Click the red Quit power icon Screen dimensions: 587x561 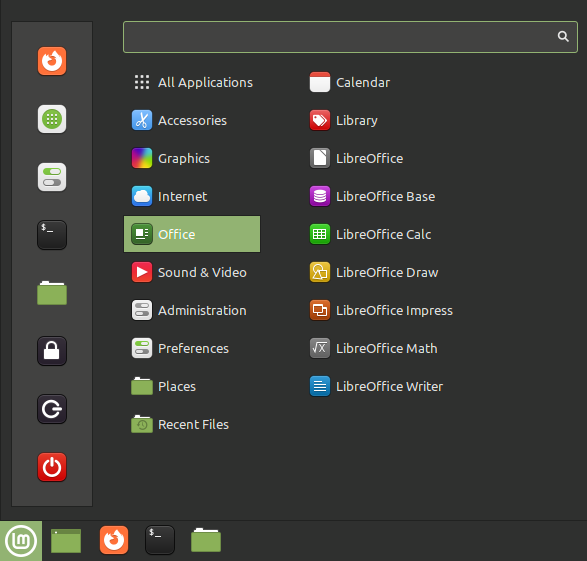52,467
